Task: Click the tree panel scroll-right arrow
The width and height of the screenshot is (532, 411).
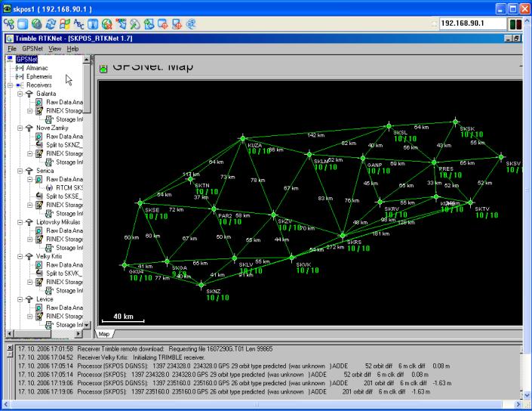Action: click(x=78, y=334)
